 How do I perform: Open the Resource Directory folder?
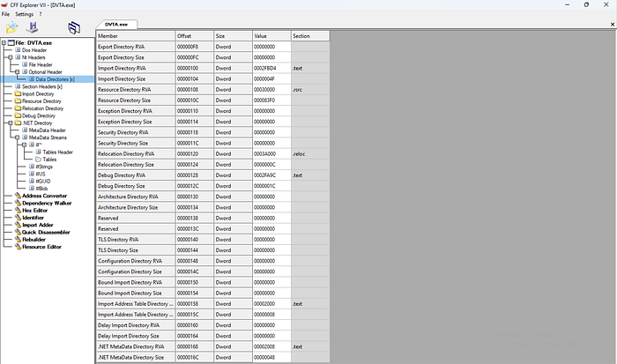pos(41,101)
